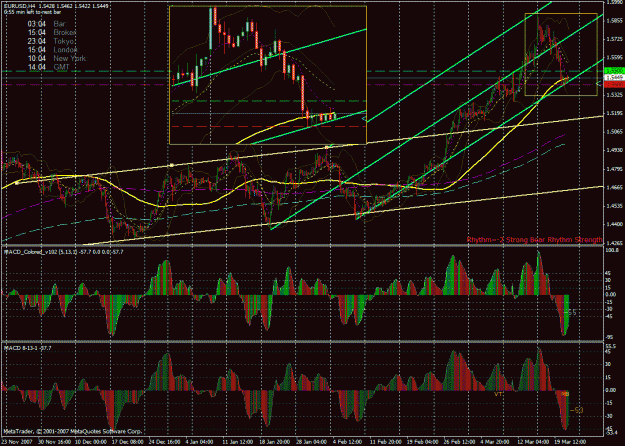This screenshot has height=446, width=625.
Task: Click the 4 Jan 04:00 time label
Action: 199,442
